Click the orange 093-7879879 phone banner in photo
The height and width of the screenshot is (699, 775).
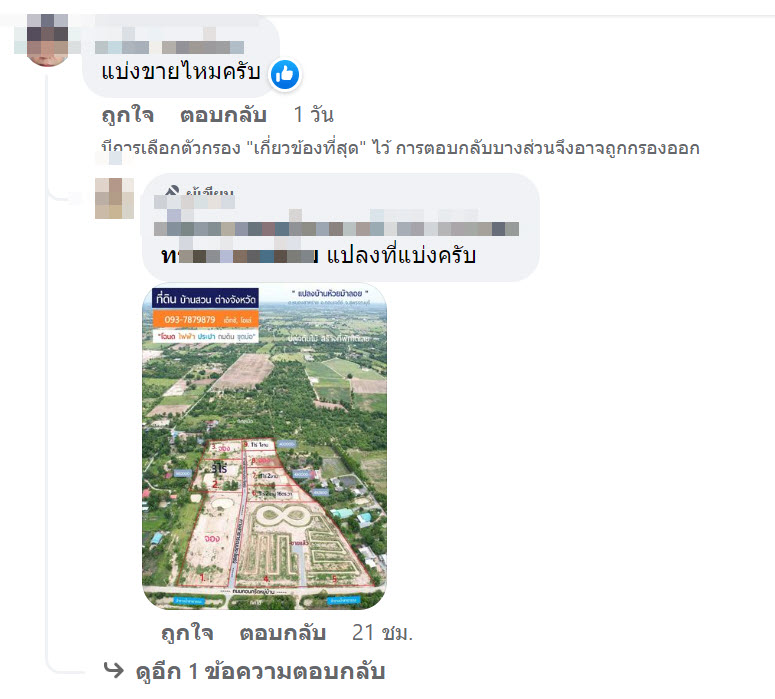pyautogui.click(x=206, y=319)
